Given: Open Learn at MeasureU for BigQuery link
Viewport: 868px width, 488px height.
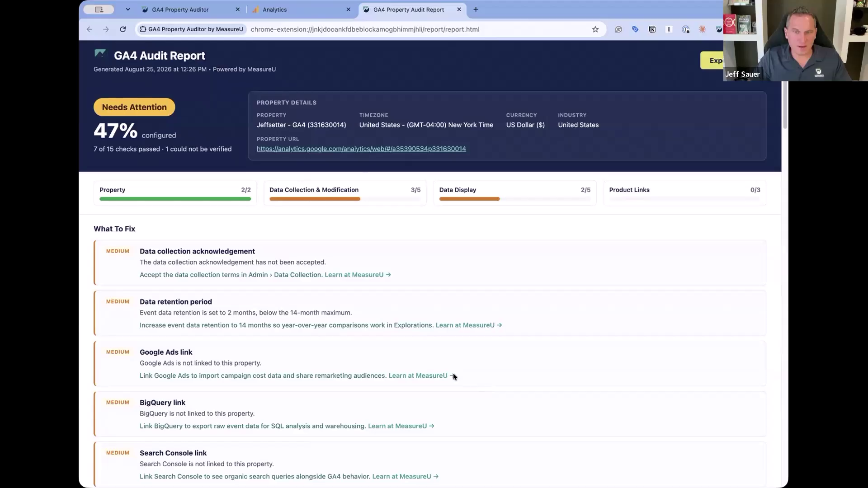Looking at the screenshot, I should (x=401, y=426).
